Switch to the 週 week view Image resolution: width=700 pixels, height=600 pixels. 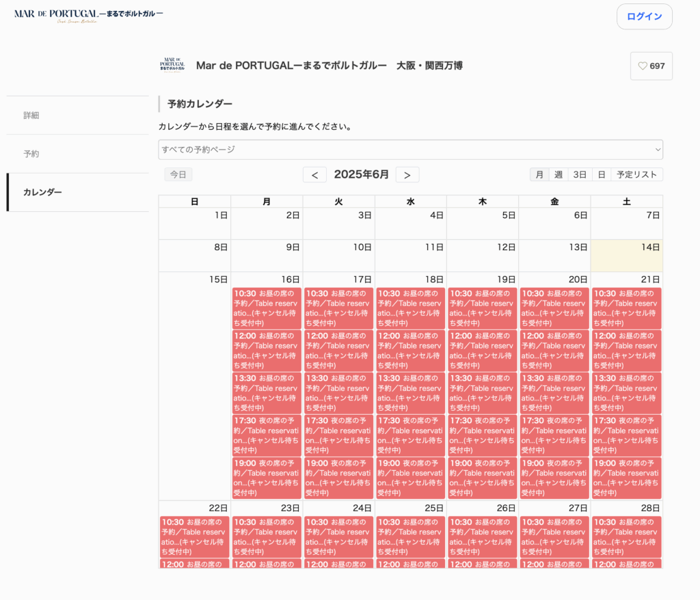[x=558, y=174]
